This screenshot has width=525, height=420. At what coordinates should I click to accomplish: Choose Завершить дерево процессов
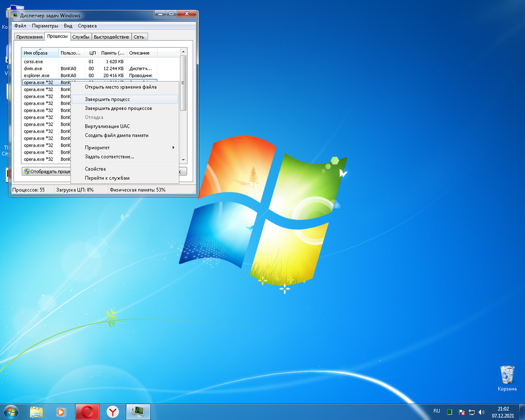click(125, 108)
